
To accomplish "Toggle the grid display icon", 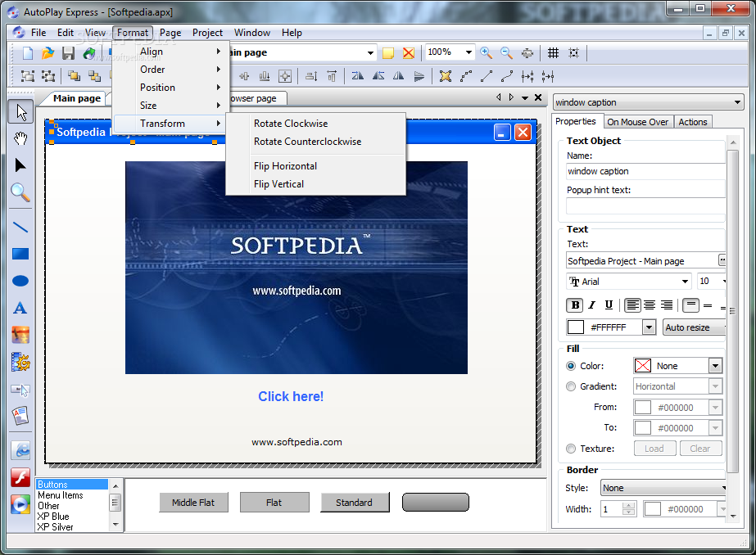I will [553, 52].
